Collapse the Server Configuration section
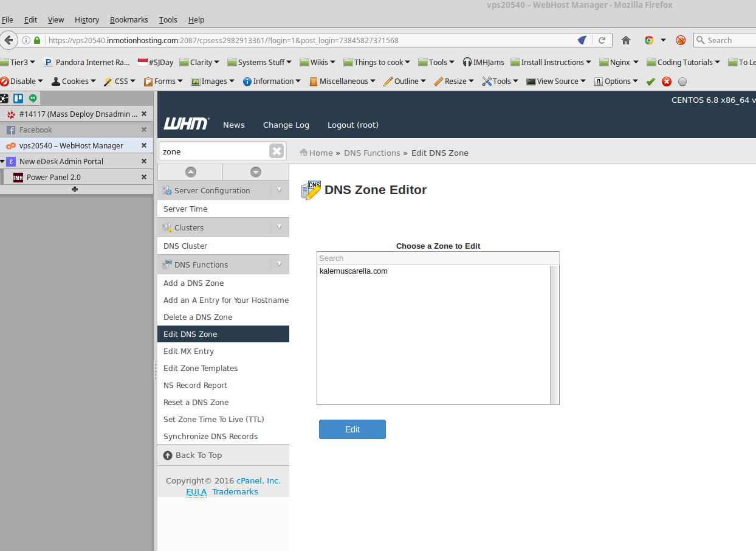 280,190
